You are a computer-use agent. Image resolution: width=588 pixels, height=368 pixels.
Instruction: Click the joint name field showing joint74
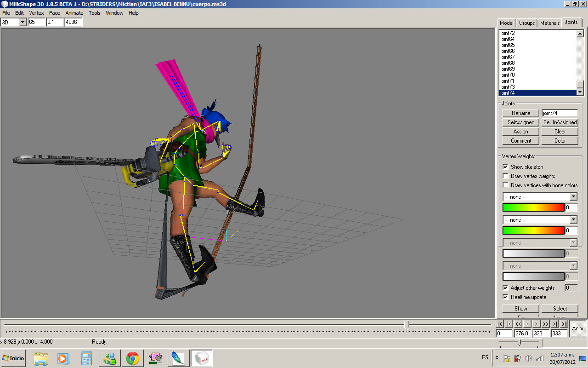[560, 113]
